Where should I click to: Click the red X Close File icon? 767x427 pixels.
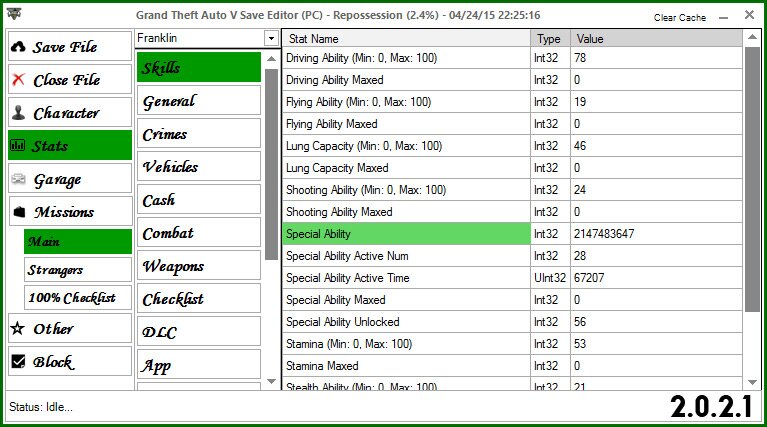(x=18, y=80)
